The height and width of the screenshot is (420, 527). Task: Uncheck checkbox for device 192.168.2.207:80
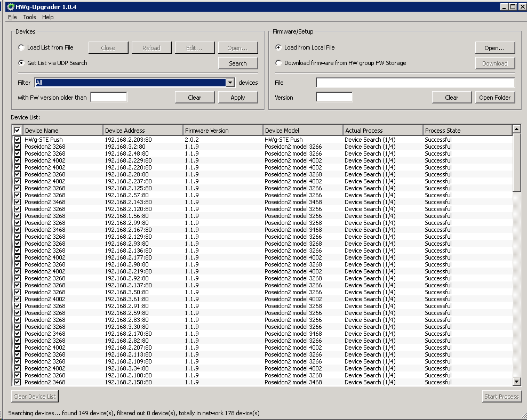click(x=18, y=348)
